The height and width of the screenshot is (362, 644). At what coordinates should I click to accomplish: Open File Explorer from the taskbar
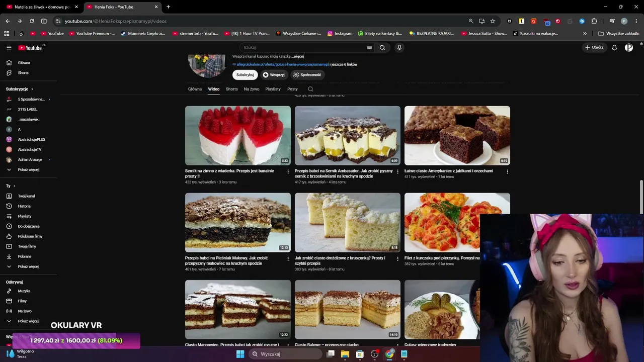(345, 354)
